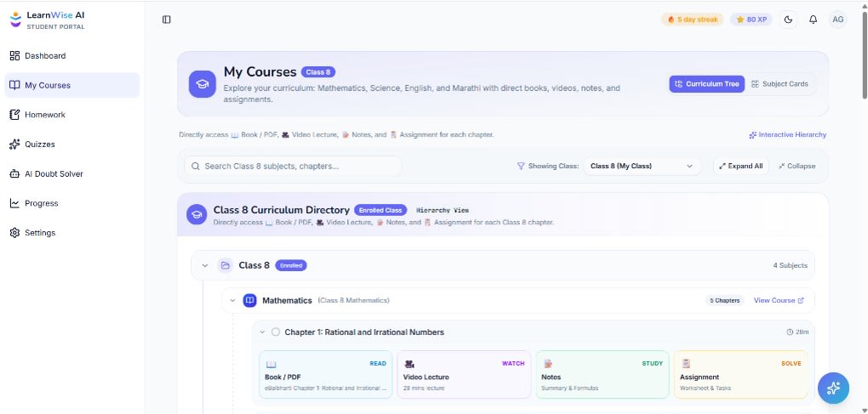The width and height of the screenshot is (868, 414).
Task: Open Homework in sidebar
Action: [x=72, y=115]
